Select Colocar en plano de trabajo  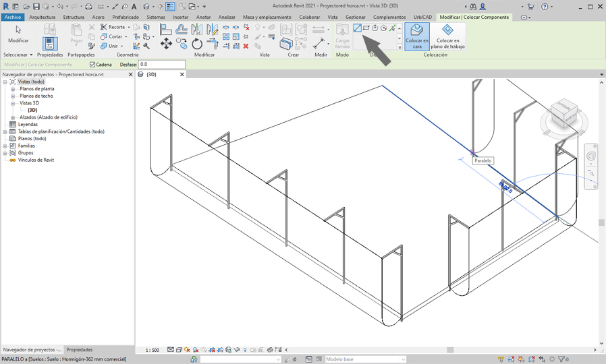coord(447,35)
